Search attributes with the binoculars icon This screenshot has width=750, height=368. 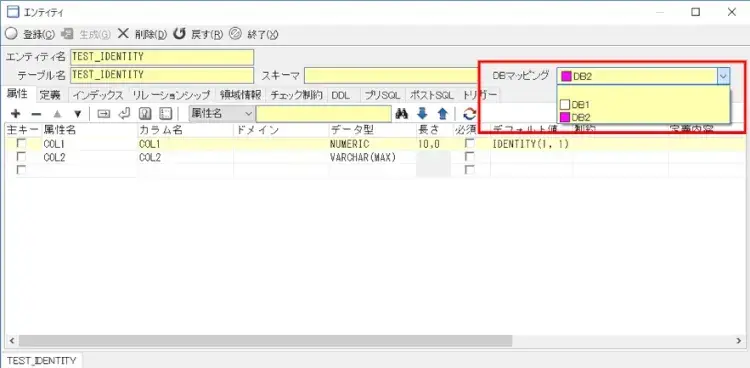(401, 113)
